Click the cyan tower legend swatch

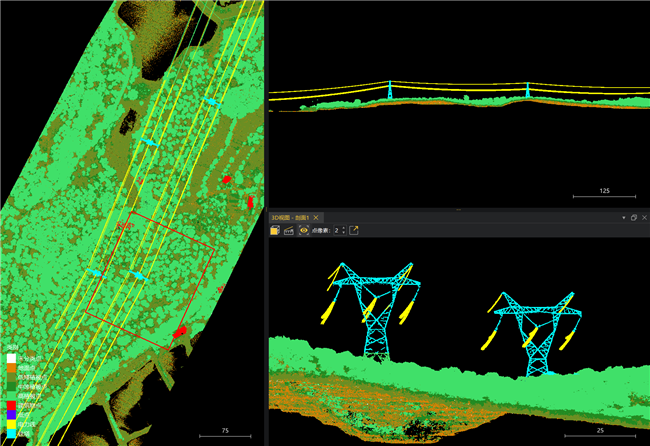[11, 435]
